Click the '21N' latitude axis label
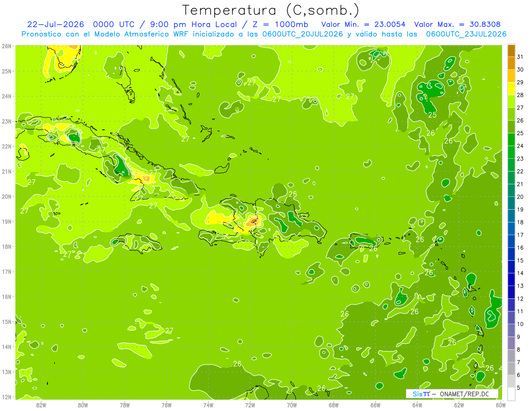Image resolution: width=532 pixels, height=411 pixels. tap(6, 172)
